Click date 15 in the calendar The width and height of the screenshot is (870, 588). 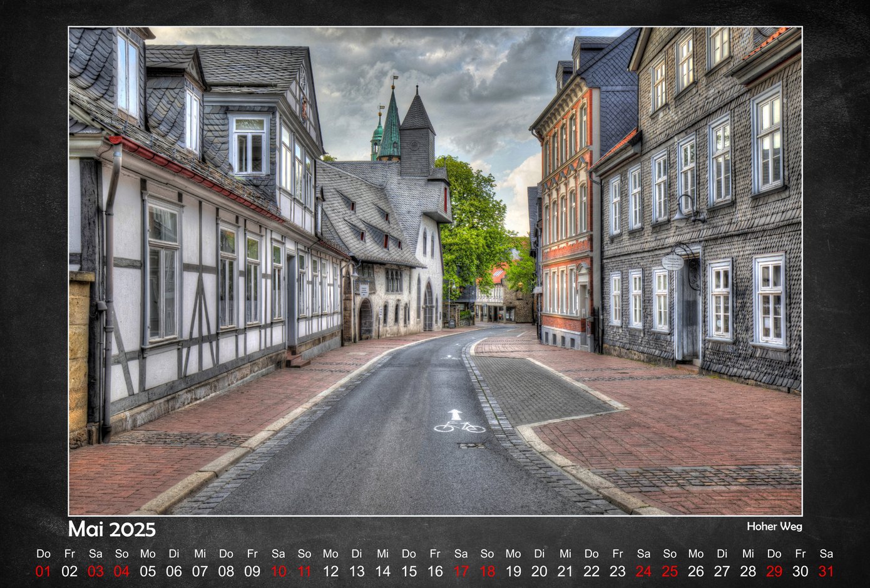tap(409, 571)
